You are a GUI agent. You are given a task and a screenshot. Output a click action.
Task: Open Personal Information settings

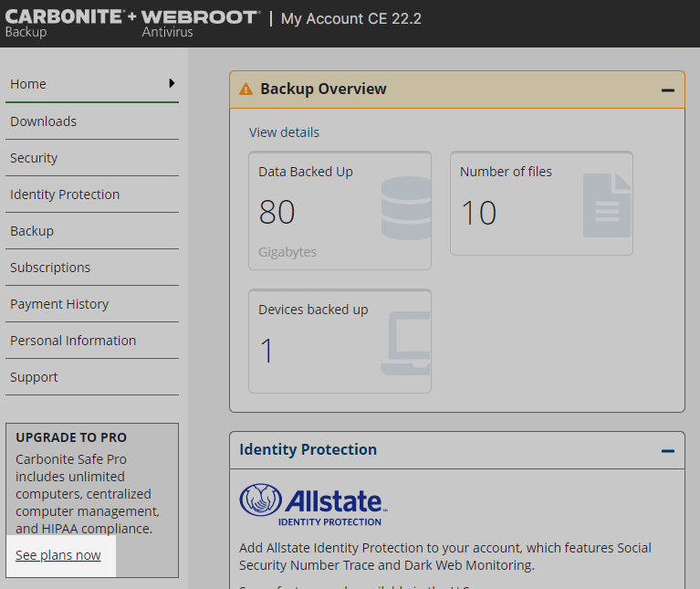[x=73, y=341]
